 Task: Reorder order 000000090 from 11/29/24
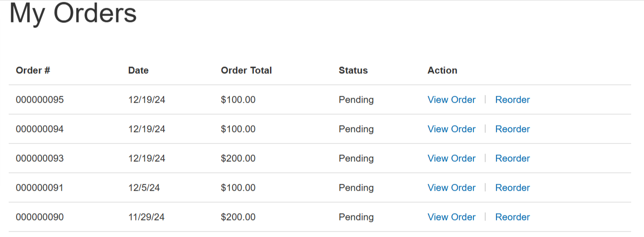pos(512,217)
